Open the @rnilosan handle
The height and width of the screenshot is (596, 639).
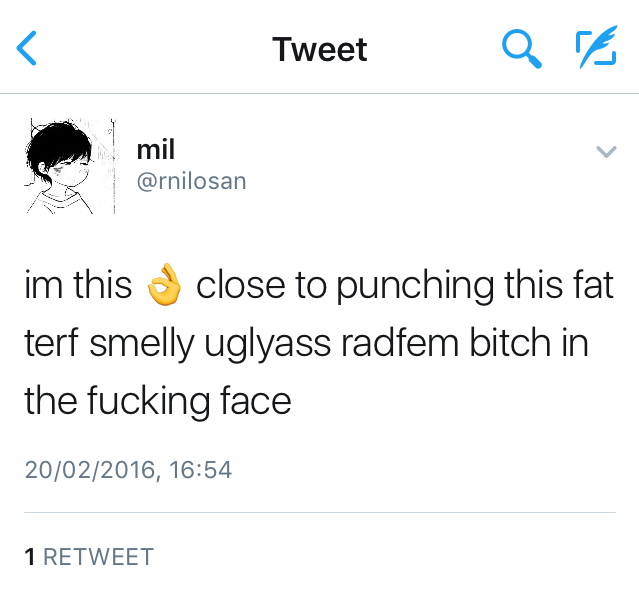point(192,181)
